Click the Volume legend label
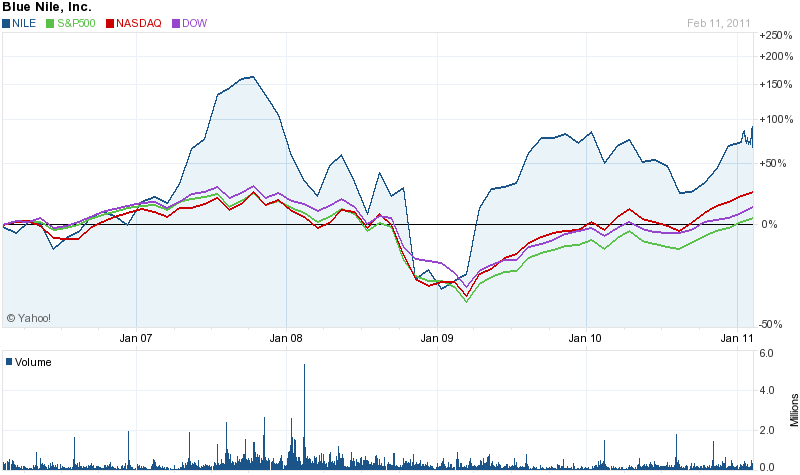Viewport: 800px width, 475px height. click(33, 362)
